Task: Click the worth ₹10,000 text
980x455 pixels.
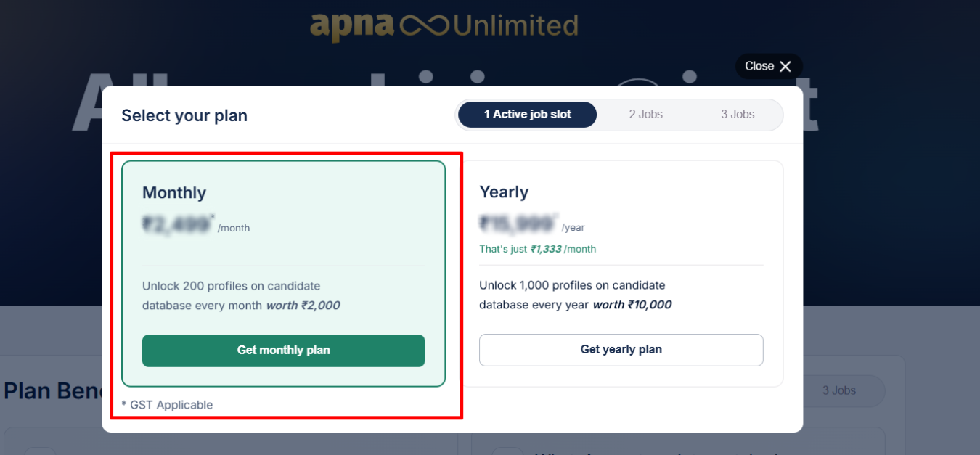Action: click(x=632, y=305)
